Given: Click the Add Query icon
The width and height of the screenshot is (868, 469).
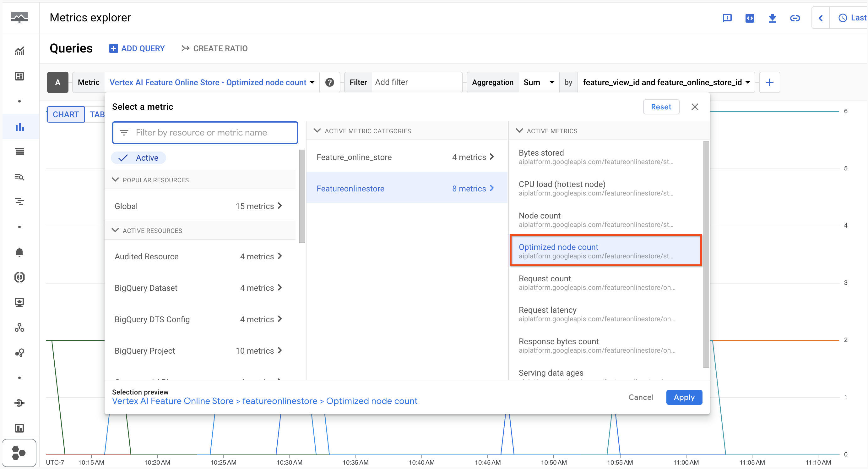Looking at the screenshot, I should coord(113,48).
